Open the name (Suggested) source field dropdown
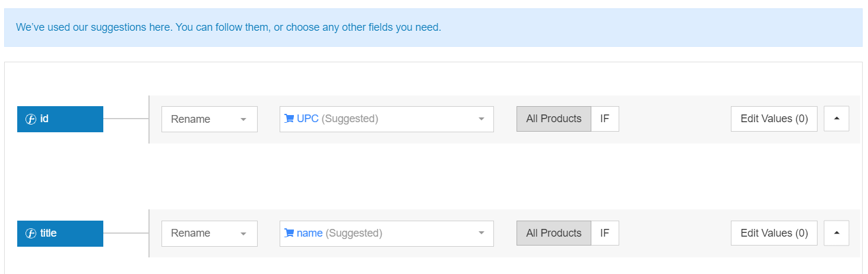868x274 pixels. (387, 234)
